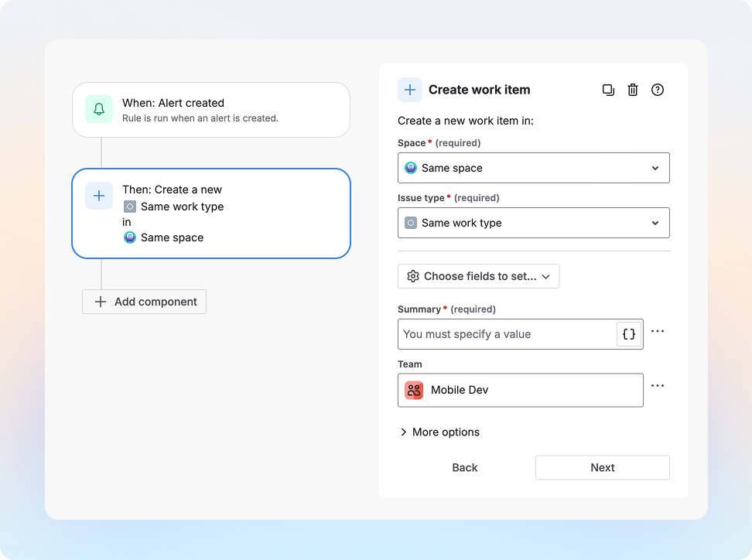Screen dimensions: 752x560
Task: Click the Team field showing Mobile Dev
Action: coord(521,391)
